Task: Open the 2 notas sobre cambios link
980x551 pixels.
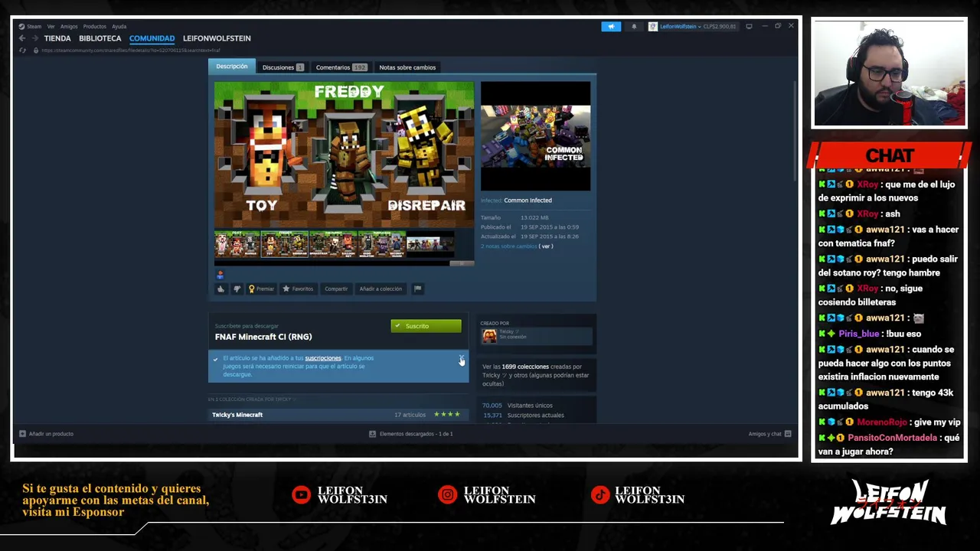Action: [x=508, y=246]
